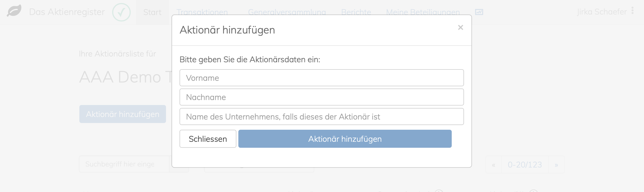The width and height of the screenshot is (644, 192).
Task: Submit with blue Aktionär hinzufügen button
Action: point(345,139)
